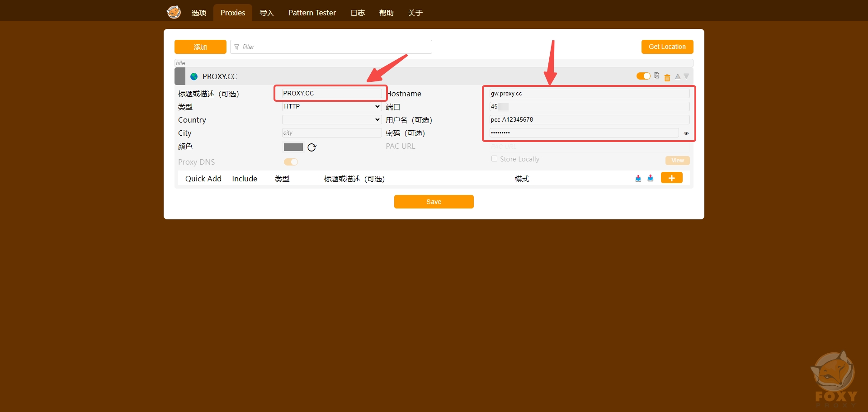The height and width of the screenshot is (412, 868).
Task: Open the 选项 tab
Action: [x=199, y=13]
